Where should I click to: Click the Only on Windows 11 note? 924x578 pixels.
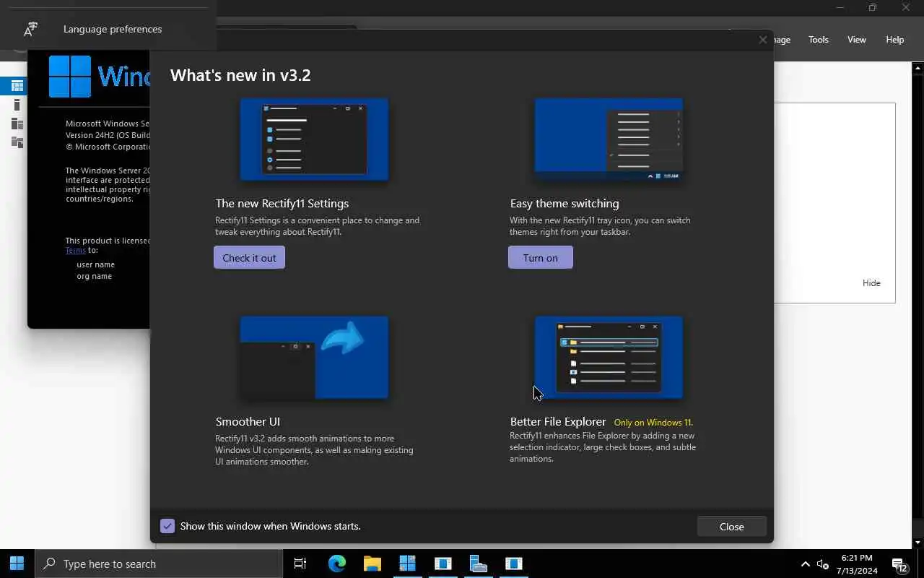(653, 423)
